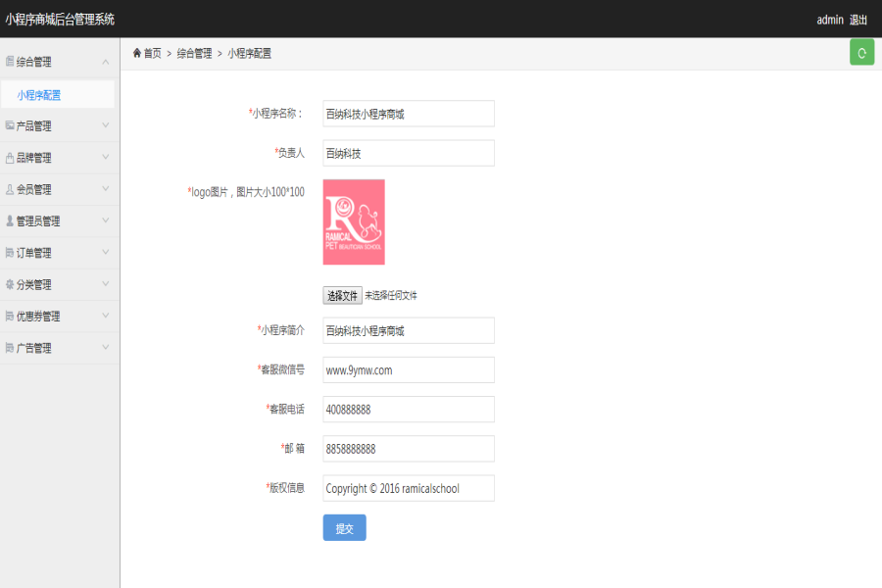
Task: Click the 综合管理 sidebar icon
Action: [10, 62]
